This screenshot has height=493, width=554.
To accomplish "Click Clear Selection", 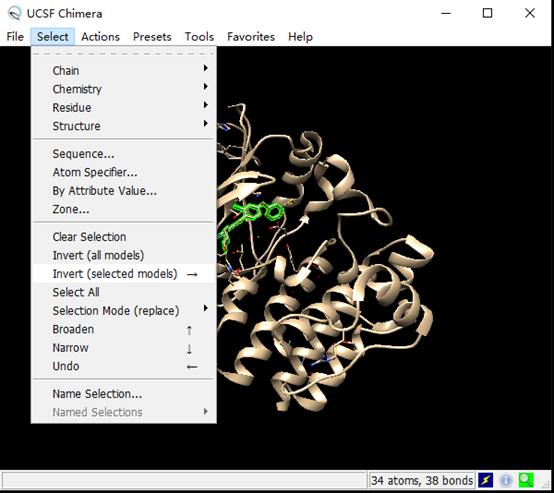I will [124, 237].
